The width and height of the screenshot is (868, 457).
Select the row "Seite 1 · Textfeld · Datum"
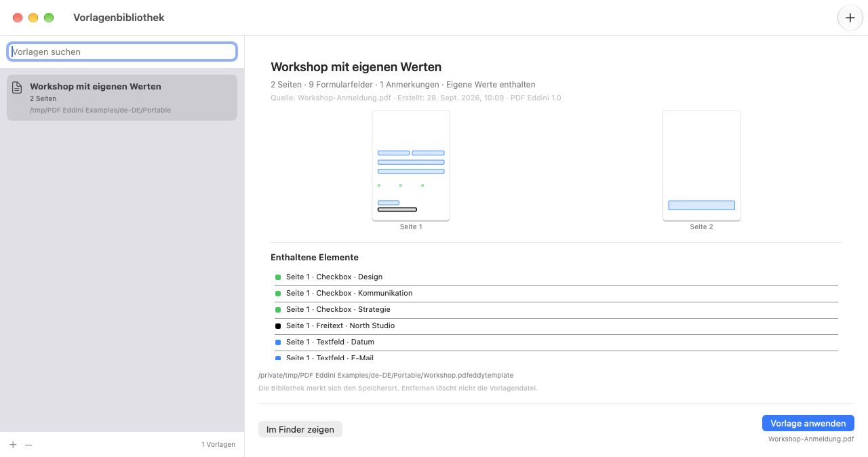click(x=556, y=342)
